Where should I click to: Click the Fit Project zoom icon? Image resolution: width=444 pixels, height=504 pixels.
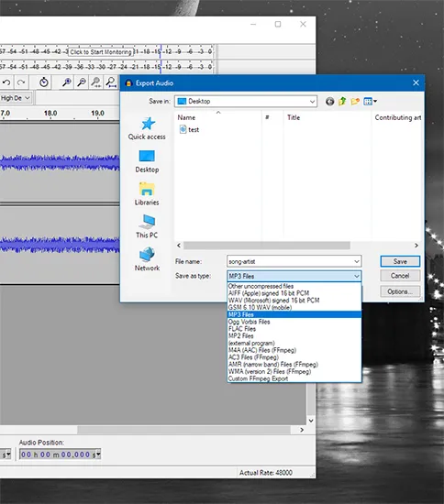coord(111,82)
